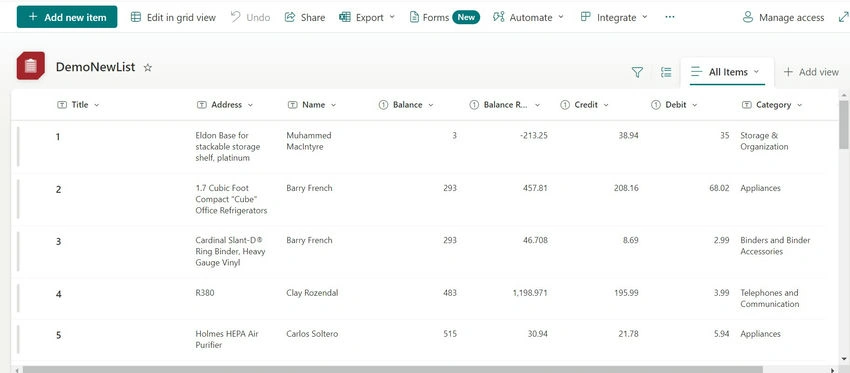This screenshot has height=373, width=850.
Task: Click the balance value 515
Action: point(450,334)
